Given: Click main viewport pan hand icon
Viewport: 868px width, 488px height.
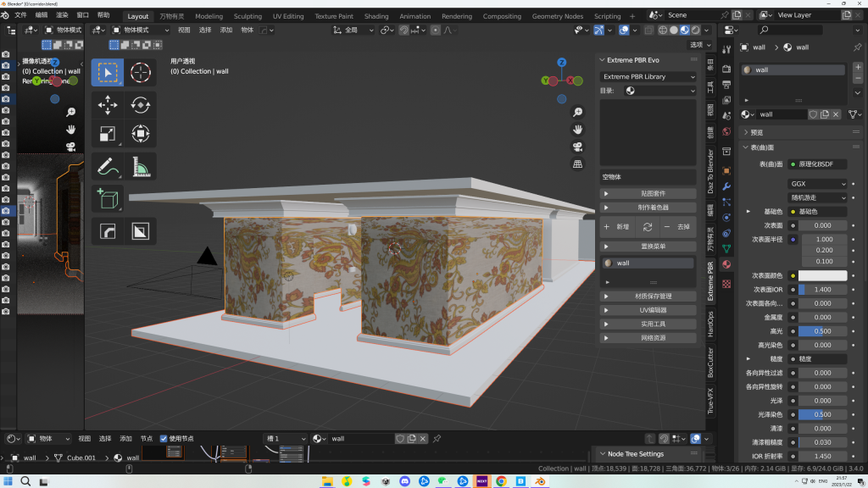Looking at the screenshot, I should [x=577, y=130].
